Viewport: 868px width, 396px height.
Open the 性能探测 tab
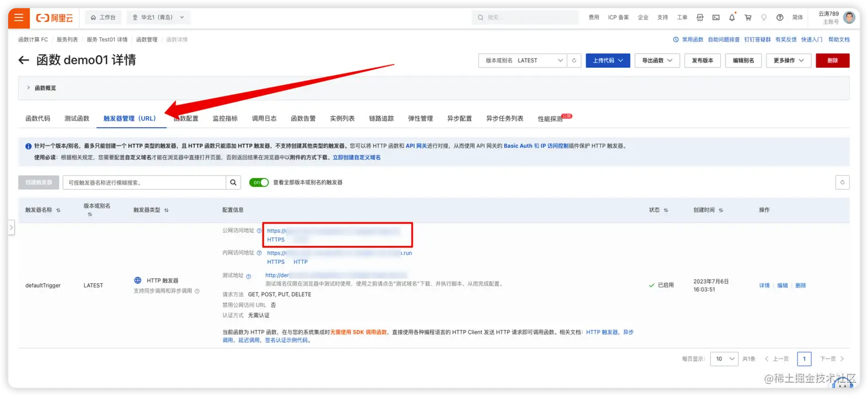tap(550, 119)
